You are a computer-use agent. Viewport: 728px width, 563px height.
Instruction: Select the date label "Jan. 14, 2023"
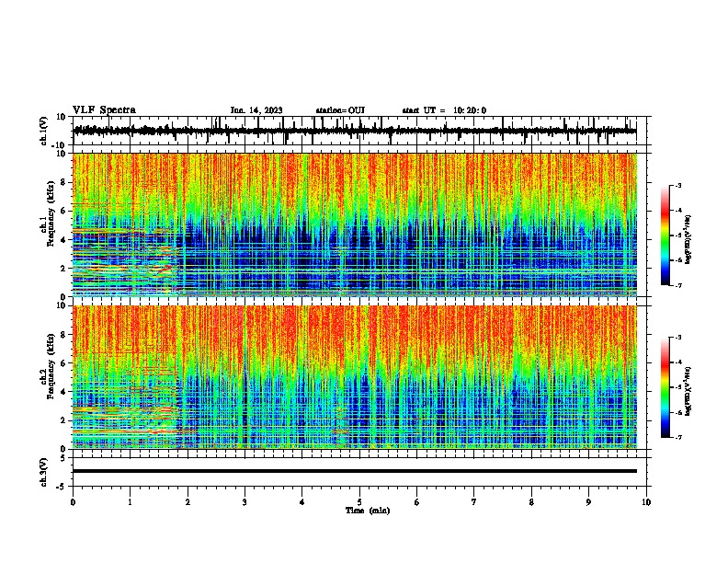coord(256,110)
